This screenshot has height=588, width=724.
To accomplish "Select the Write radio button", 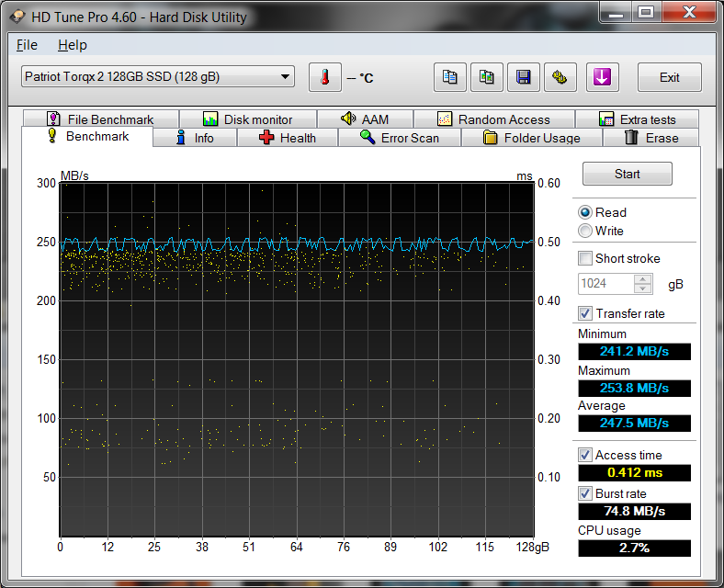I will (585, 231).
